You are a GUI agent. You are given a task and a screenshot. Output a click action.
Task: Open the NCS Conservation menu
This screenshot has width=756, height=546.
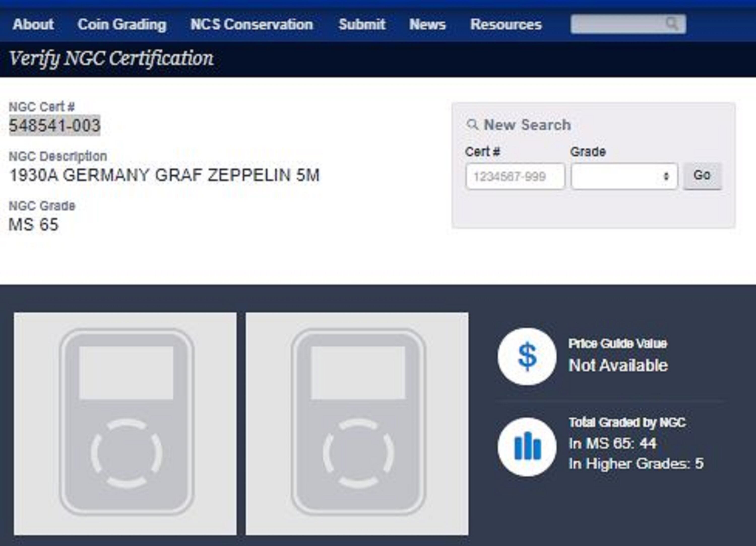(x=252, y=24)
